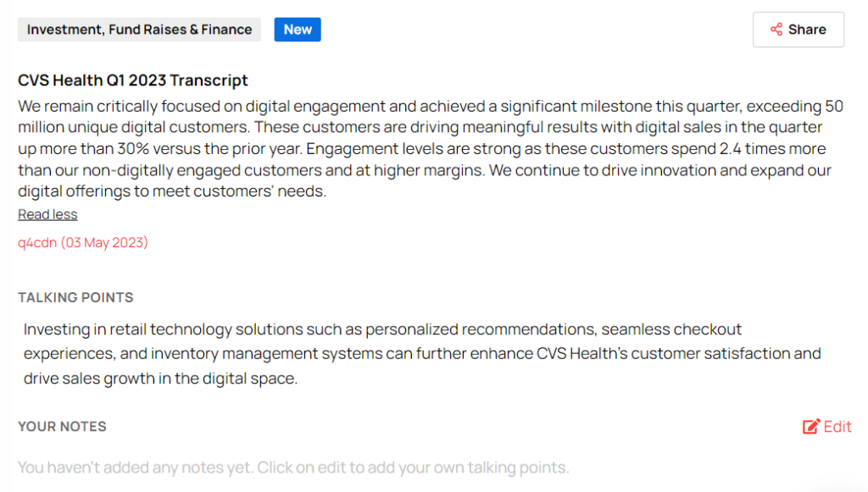Click the blue New badge
The image size is (868, 492).
[x=298, y=30]
